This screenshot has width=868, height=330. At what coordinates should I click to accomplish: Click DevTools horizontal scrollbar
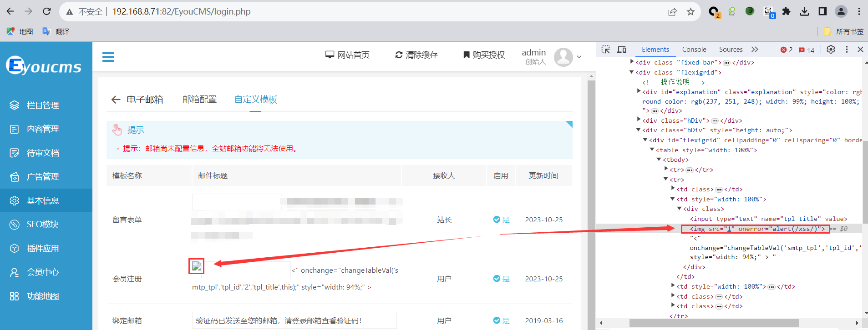tap(714, 323)
